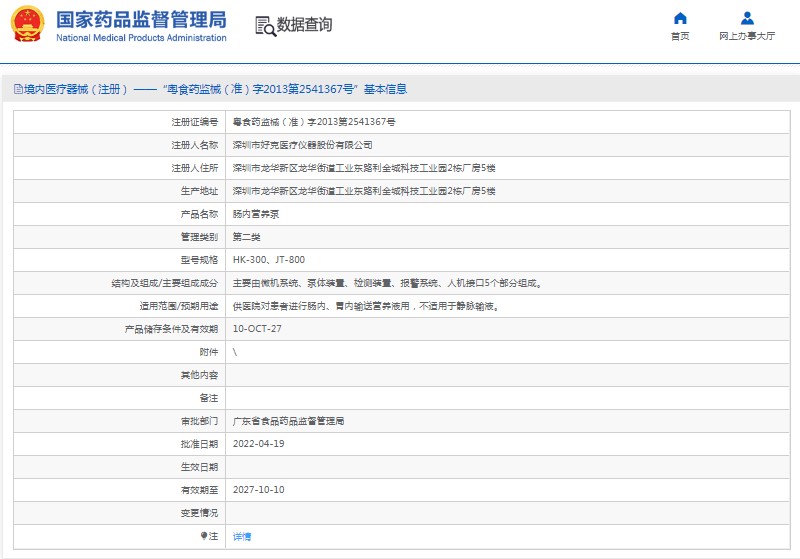Image resolution: width=800 pixels, height=559 pixels.
Task: Click the 产品储存条件及有效期 label
Action: click(171, 329)
